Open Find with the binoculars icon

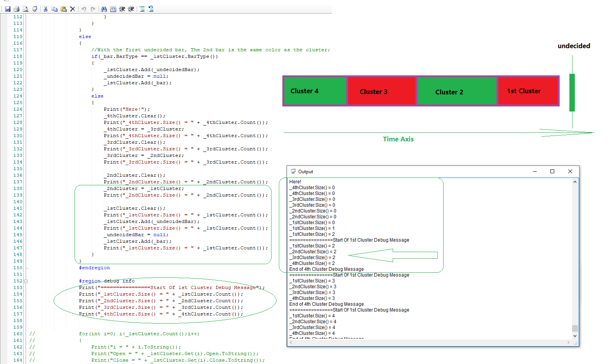pos(104,9)
